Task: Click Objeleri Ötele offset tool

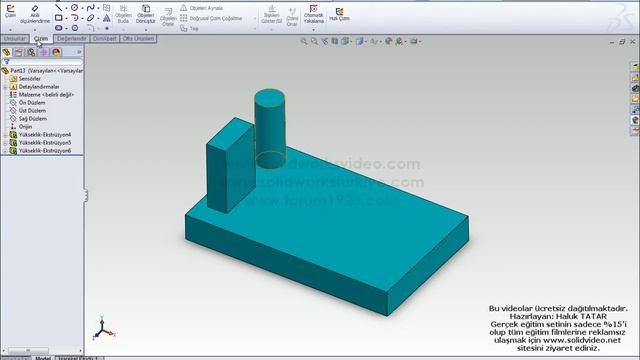Action: (x=168, y=17)
